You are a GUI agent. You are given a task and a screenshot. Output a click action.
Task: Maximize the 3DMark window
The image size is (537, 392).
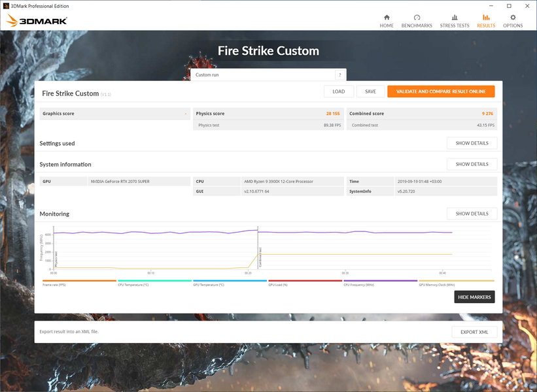coord(509,6)
